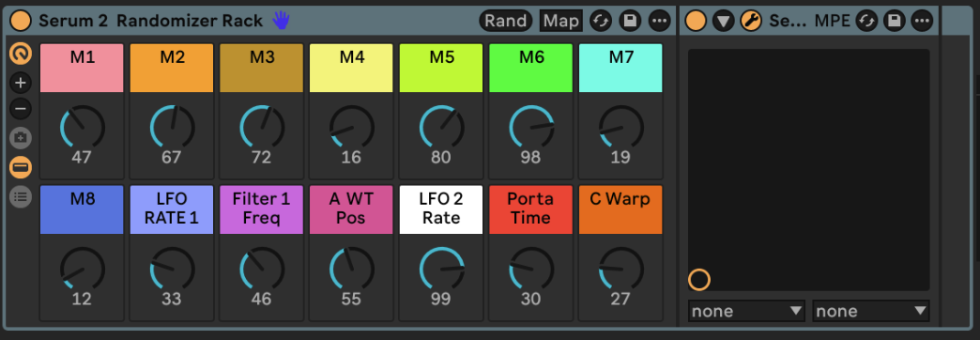Toggle the Serum 2 Randomizer Rack activator
This screenshot has width=980, height=340.
tap(21, 22)
